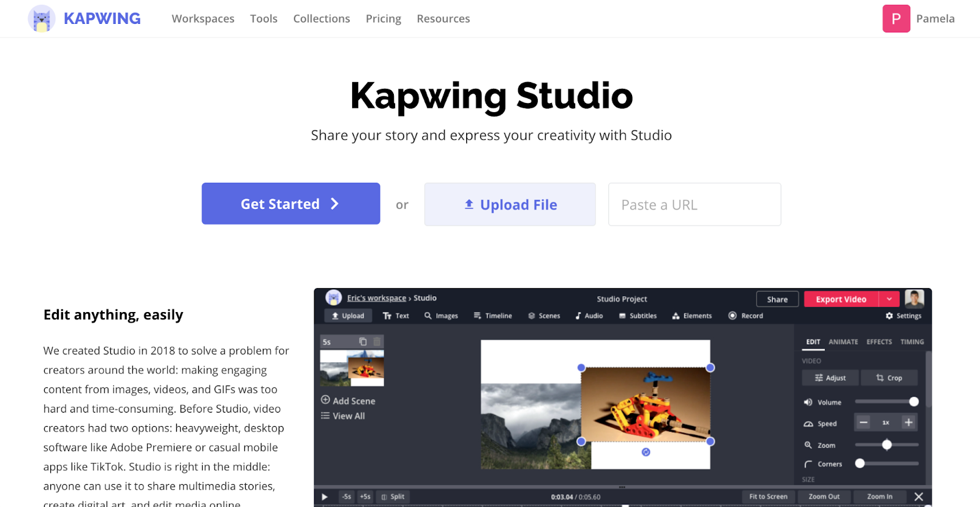Click the Volume slider handle
The height and width of the screenshot is (507, 980).
[914, 402]
